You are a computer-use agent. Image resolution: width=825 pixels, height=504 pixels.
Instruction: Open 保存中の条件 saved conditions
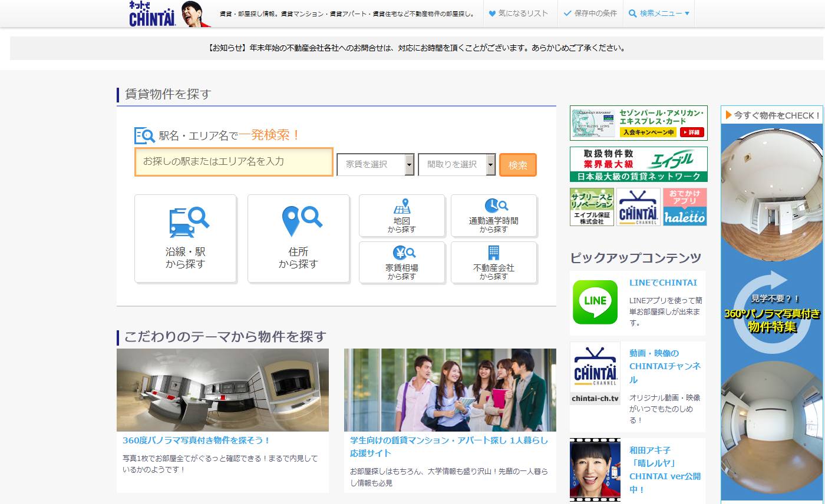(x=590, y=13)
